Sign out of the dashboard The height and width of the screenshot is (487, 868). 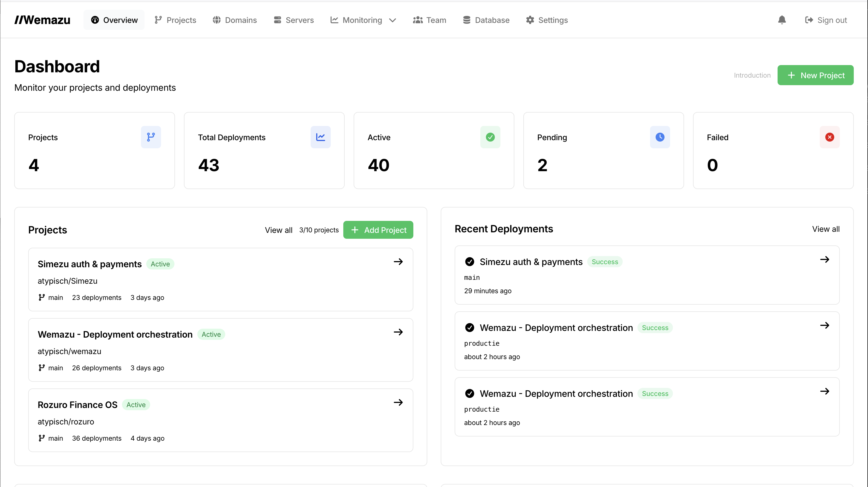tap(826, 20)
